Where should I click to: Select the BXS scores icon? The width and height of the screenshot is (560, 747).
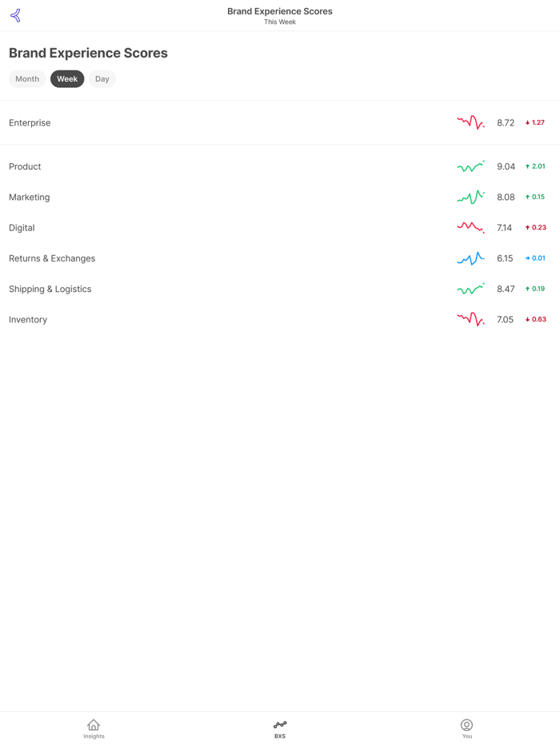tap(279, 725)
